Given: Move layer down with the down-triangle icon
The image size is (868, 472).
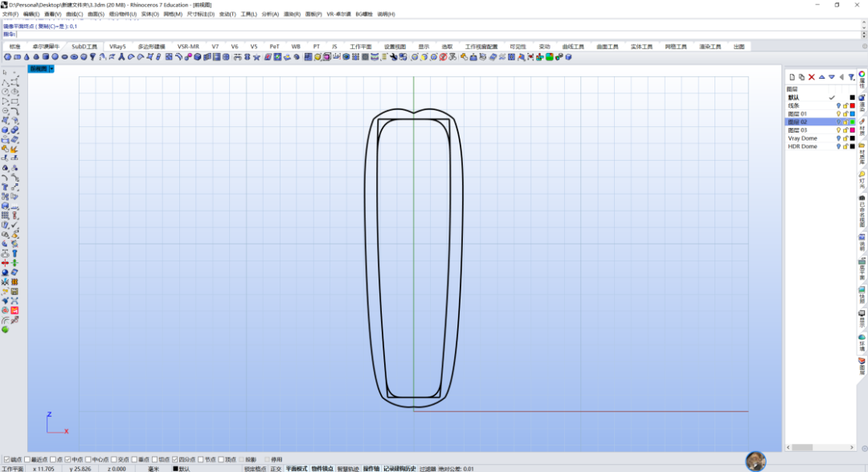Looking at the screenshot, I should 832,77.
